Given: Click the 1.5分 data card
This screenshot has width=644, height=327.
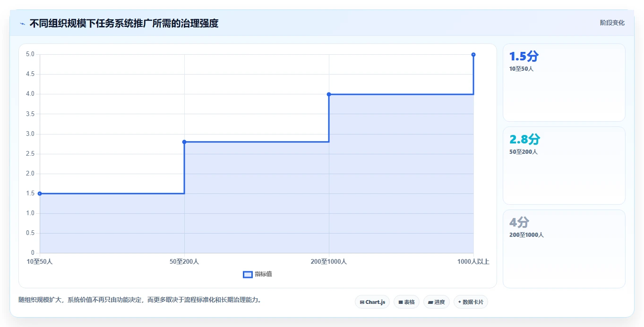Looking at the screenshot, I should 564,83.
